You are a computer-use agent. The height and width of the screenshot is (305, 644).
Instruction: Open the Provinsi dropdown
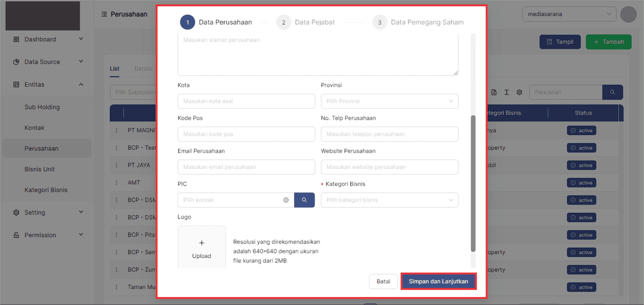(x=389, y=101)
